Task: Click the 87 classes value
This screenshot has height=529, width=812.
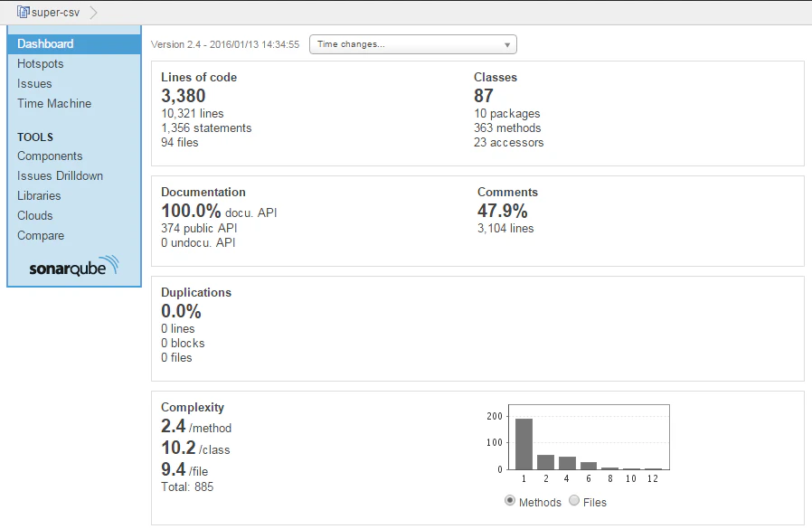Action: pyautogui.click(x=484, y=96)
